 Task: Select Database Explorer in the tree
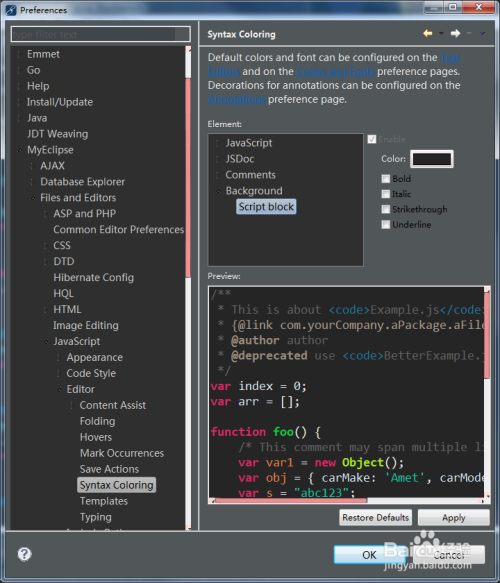83,182
